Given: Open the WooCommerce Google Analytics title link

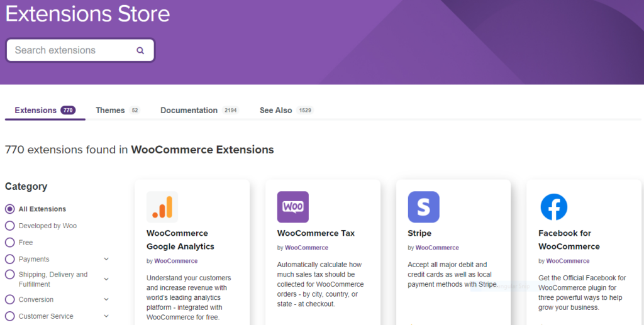Looking at the screenshot, I should [x=180, y=240].
